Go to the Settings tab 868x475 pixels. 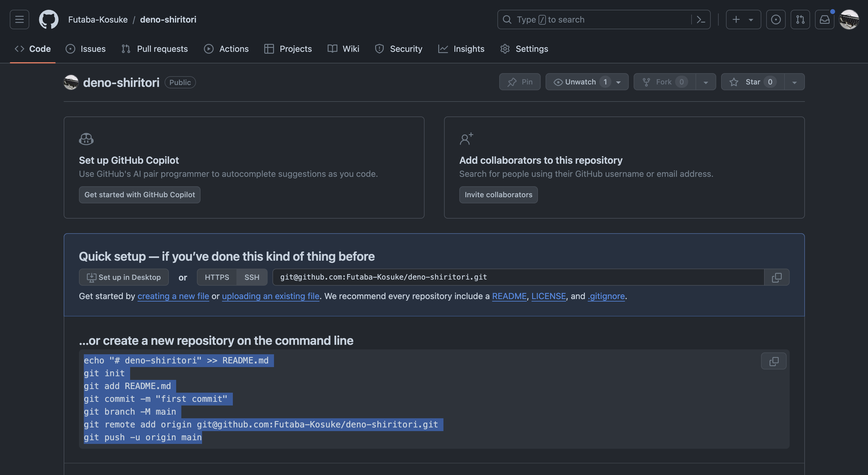[524, 49]
